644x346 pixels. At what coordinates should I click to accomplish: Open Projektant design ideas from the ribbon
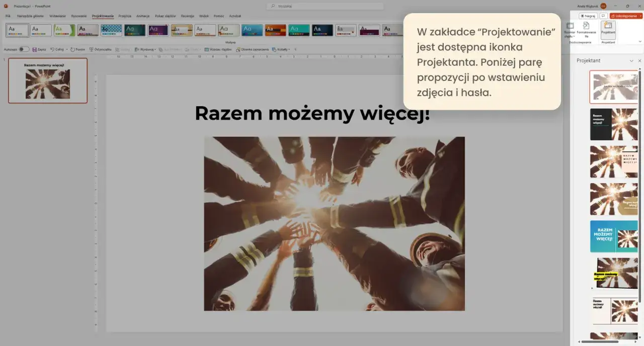click(x=608, y=29)
